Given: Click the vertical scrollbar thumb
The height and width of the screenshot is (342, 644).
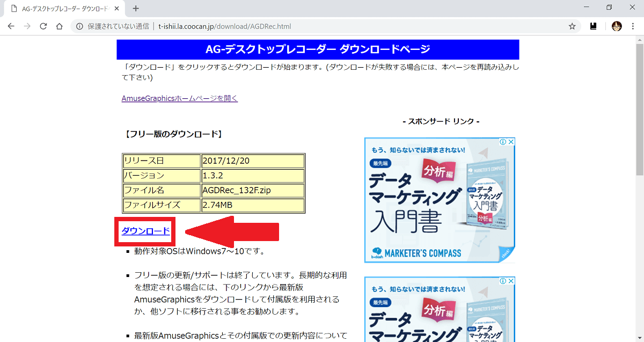Looking at the screenshot, I should pos(639,110).
